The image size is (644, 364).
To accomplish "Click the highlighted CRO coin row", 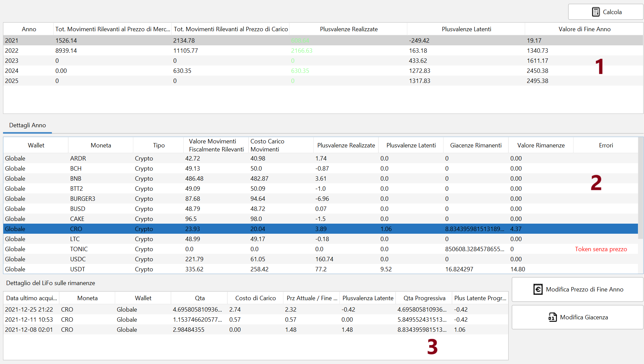I will tap(321, 229).
